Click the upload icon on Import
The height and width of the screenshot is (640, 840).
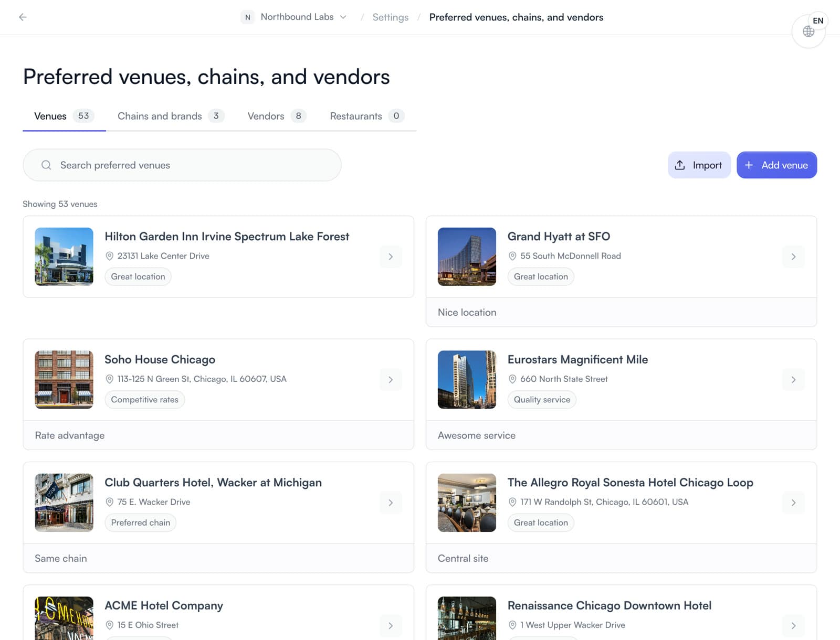[680, 165]
